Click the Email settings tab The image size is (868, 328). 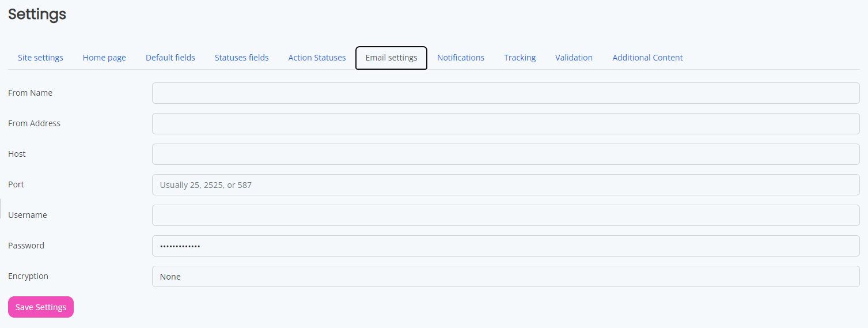[392, 58]
